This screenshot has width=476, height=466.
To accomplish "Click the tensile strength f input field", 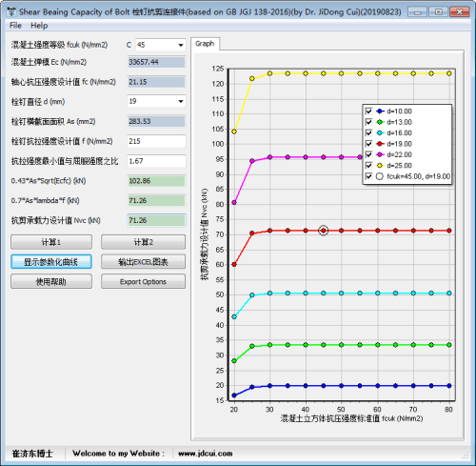I will (x=156, y=141).
